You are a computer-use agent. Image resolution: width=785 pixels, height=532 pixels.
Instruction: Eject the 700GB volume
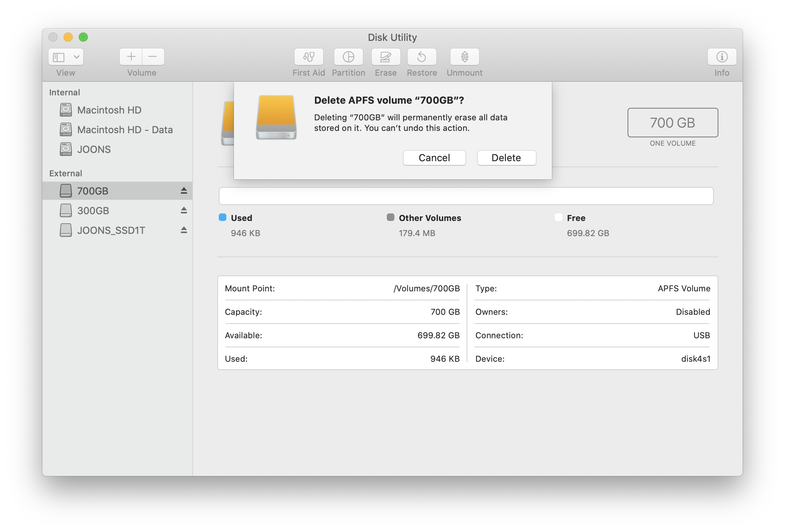(x=184, y=191)
